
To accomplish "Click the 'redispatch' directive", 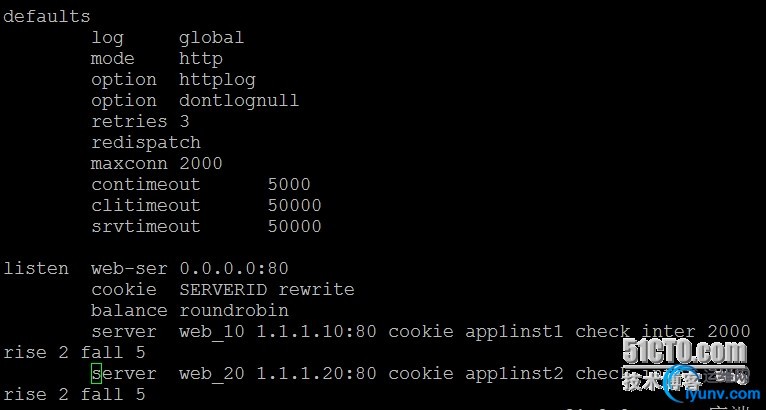I will tap(146, 143).
